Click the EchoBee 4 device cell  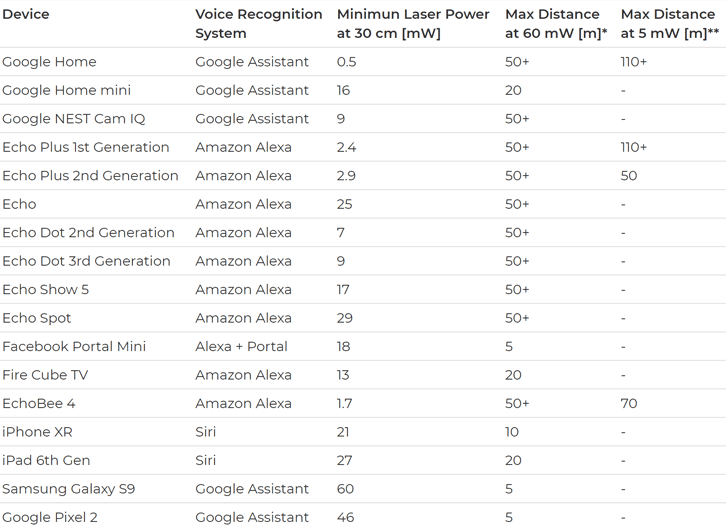click(39, 404)
